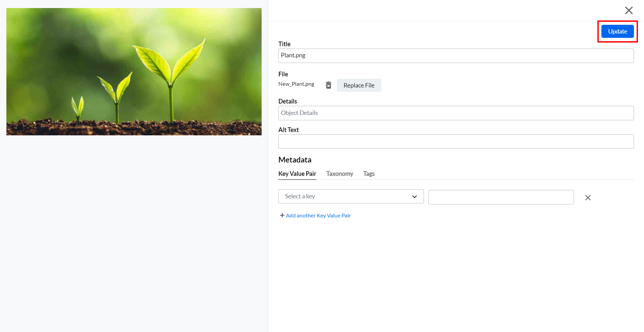Remove the key value pair row with X
The height and width of the screenshot is (332, 644).
click(x=588, y=198)
